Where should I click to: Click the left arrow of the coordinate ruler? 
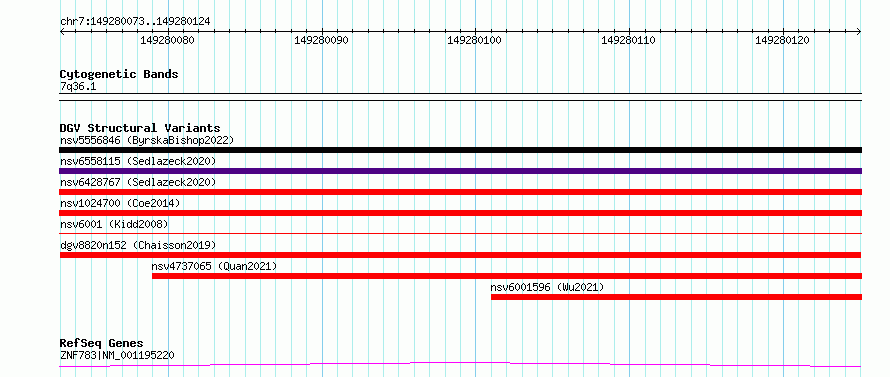pyautogui.click(x=62, y=31)
